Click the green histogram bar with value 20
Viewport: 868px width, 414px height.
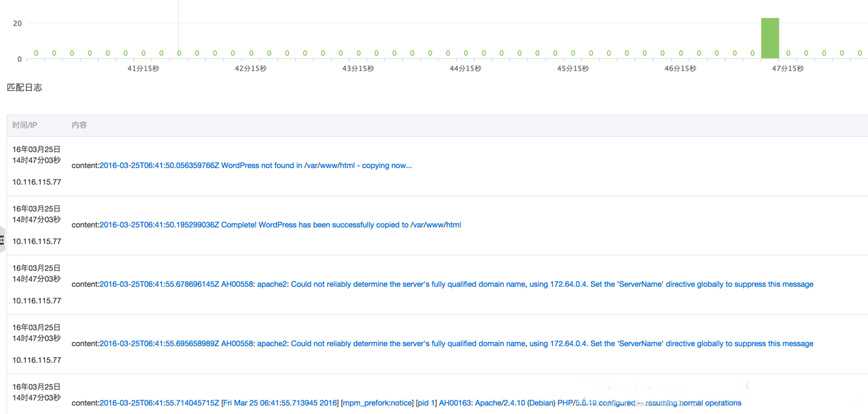[770, 38]
